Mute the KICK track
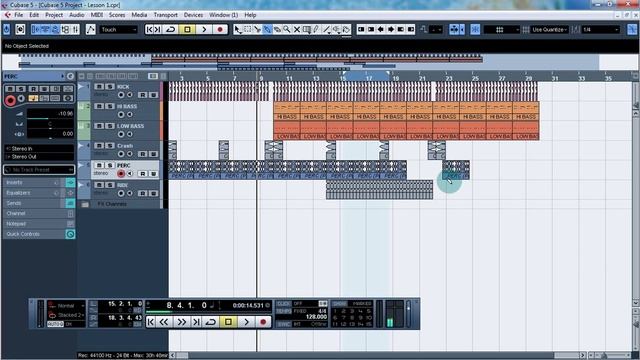640x360 pixels. click(x=99, y=87)
